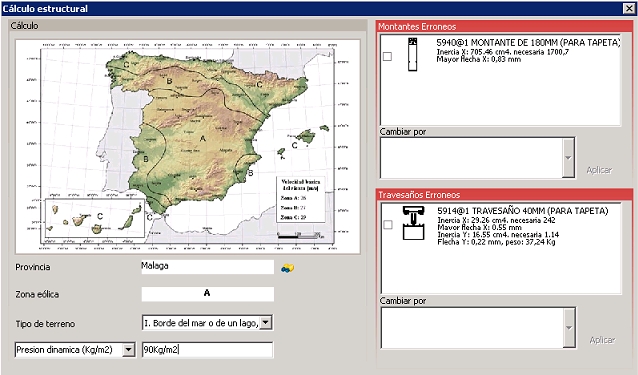Check the 5940@1 MONTANTE DE 180MM checkbox
The width and height of the screenshot is (638, 375).
(387, 57)
